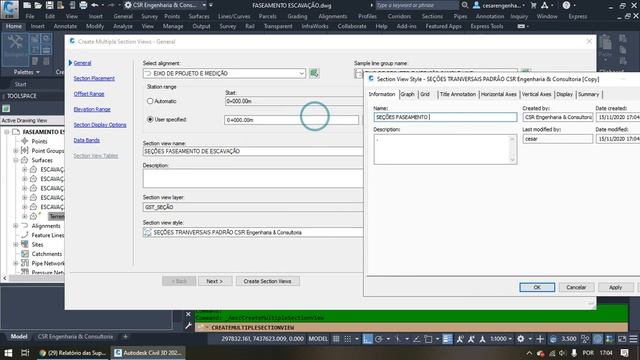Image resolution: width=640 pixels, height=360 pixels.
Task: Open the Graph tab in Section View Style
Action: pyautogui.click(x=407, y=94)
